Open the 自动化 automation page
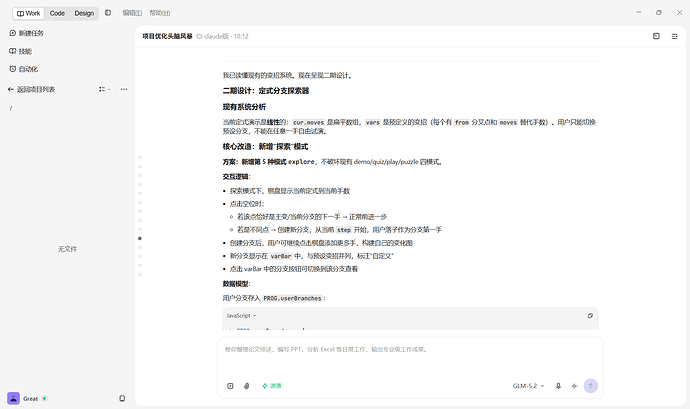This screenshot has height=409, width=690. [24, 69]
